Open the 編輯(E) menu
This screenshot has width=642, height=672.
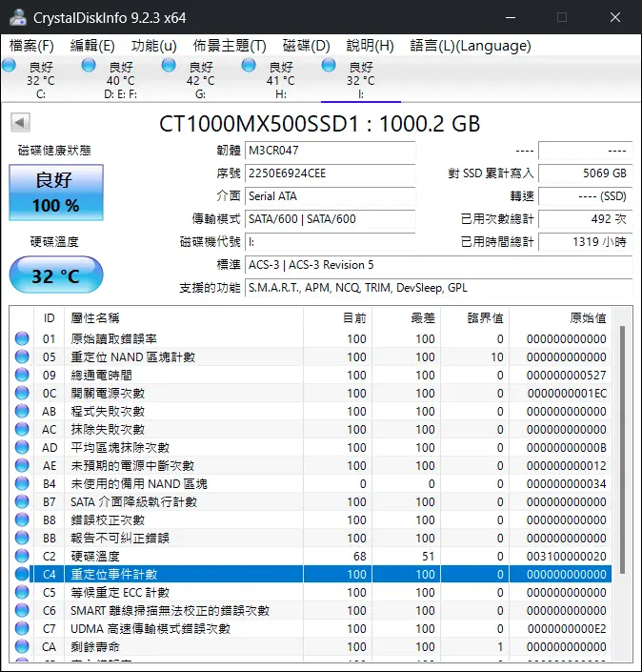[x=92, y=46]
